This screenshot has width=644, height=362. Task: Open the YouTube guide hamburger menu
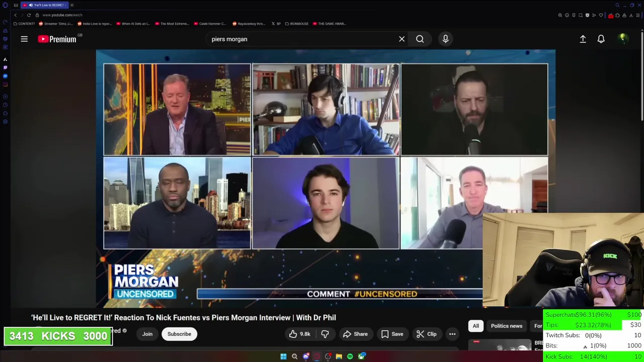coord(24,39)
